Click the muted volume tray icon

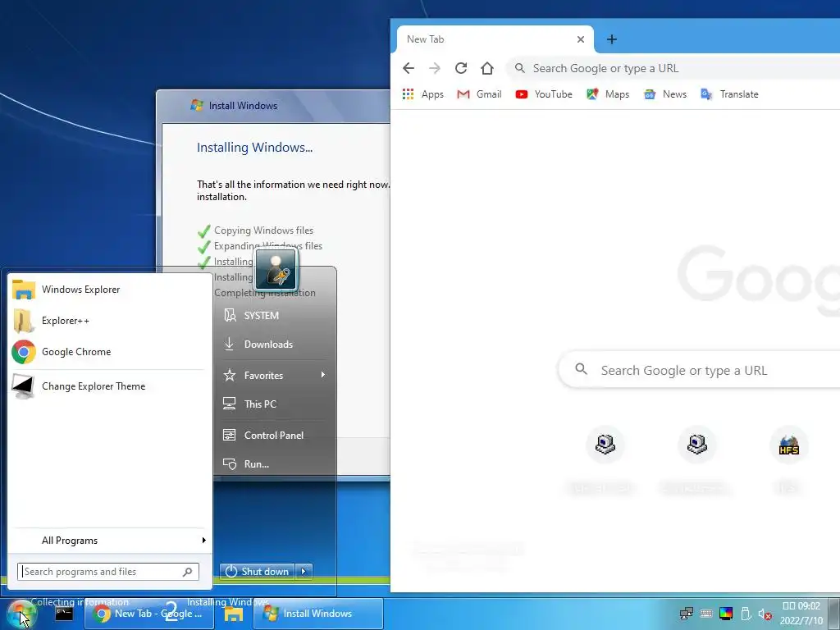tap(765, 614)
